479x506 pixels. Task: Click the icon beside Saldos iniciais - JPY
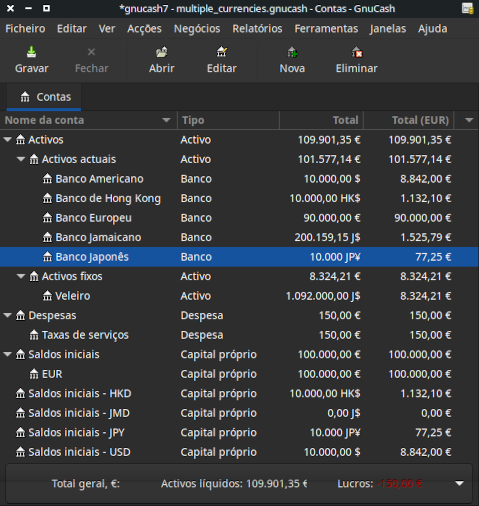(x=20, y=433)
